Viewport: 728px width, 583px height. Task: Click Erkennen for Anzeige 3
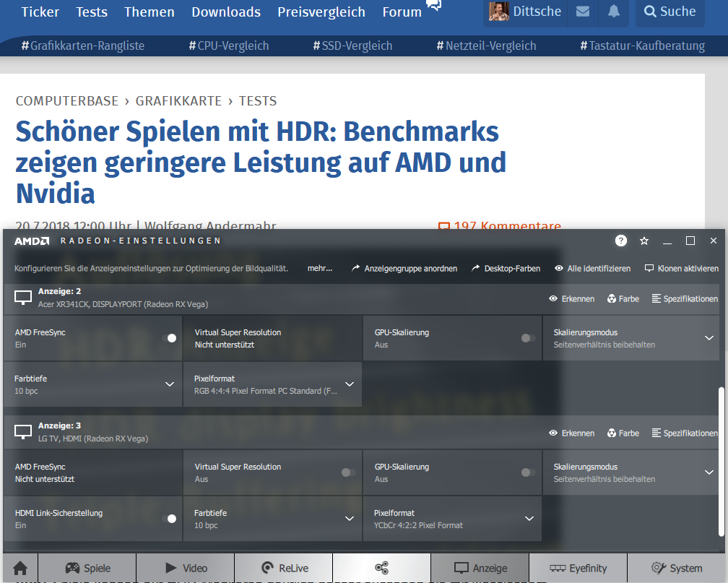[571, 433]
